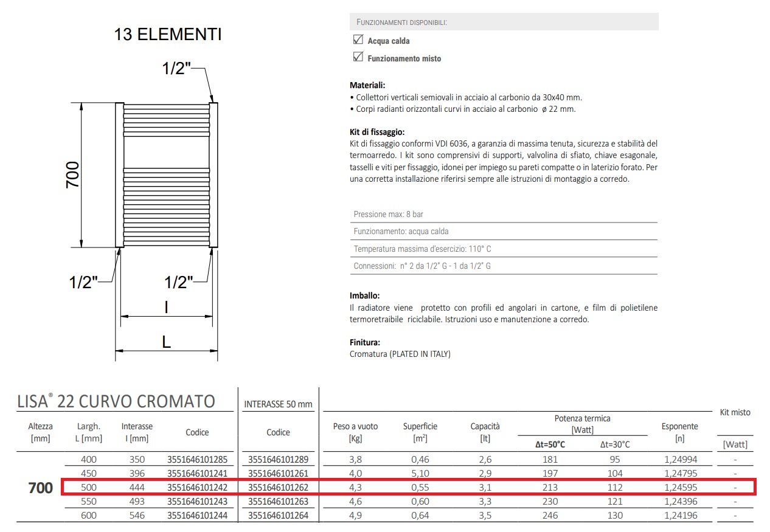Toggle the Funzionamento misto checkbox
This screenshot has height=532, width=770.
(358, 58)
